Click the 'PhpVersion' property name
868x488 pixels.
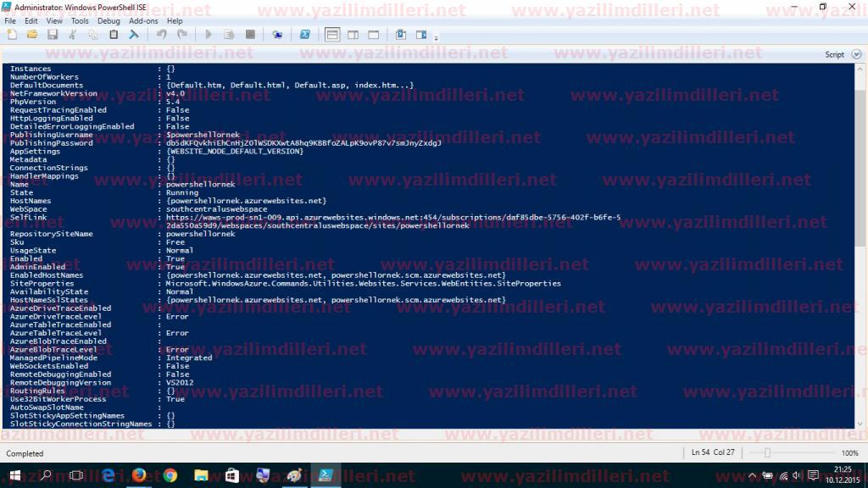[33, 102]
